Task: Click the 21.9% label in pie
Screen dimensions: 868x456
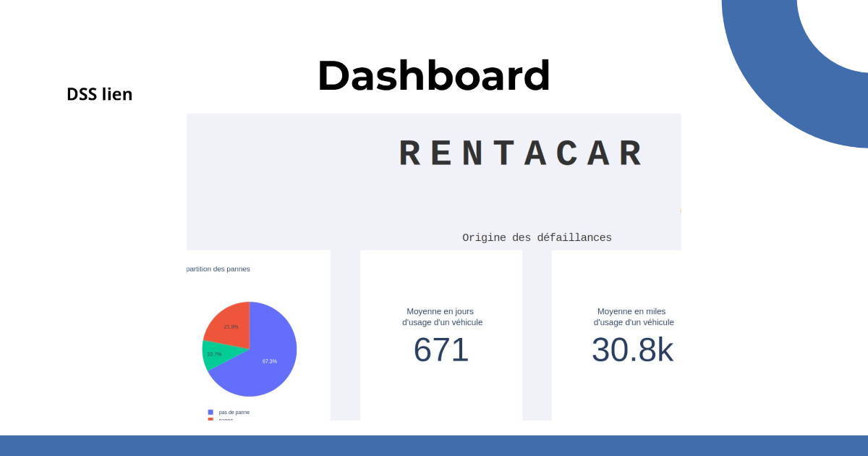Action: pos(231,326)
